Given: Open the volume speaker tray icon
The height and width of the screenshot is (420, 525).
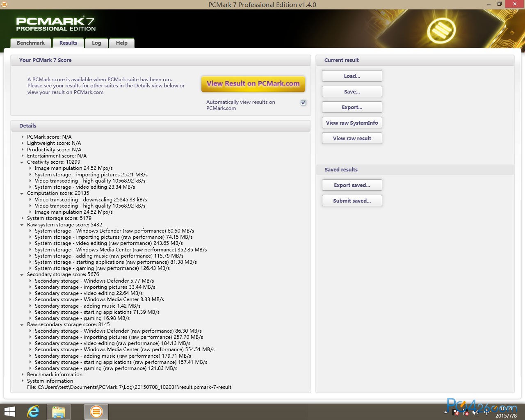Looking at the screenshot, I should (x=476, y=412).
